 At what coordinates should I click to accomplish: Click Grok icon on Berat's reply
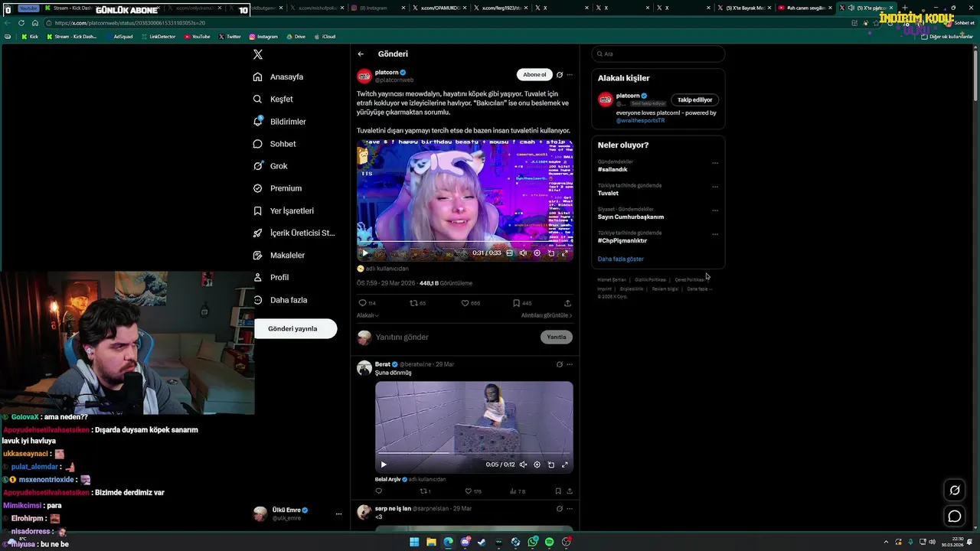click(560, 364)
